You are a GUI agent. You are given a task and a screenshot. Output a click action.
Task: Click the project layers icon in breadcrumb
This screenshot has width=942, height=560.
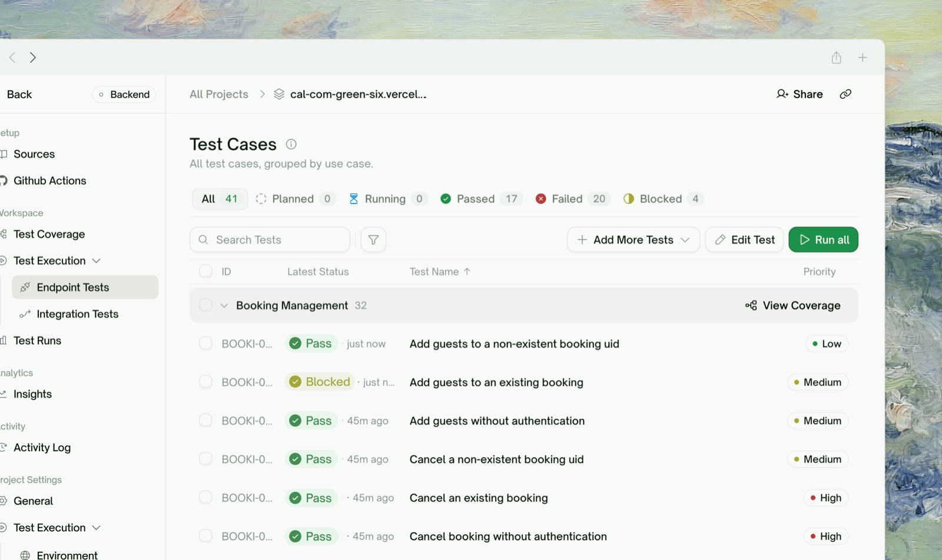(x=279, y=94)
